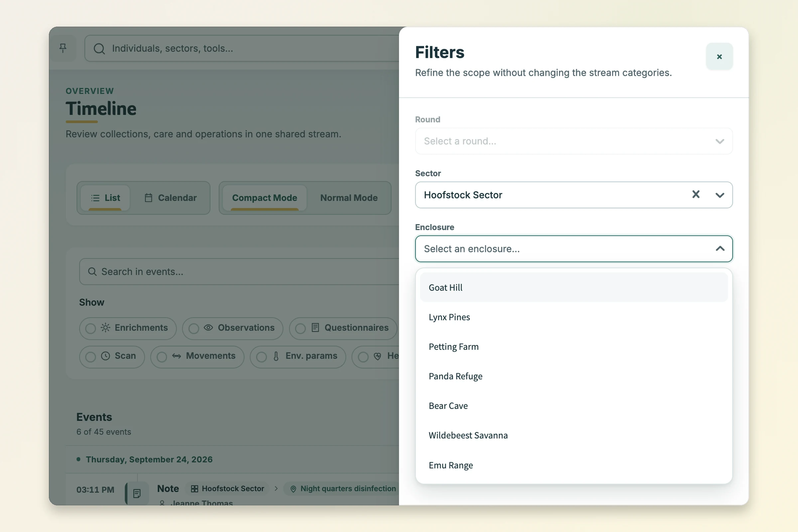This screenshot has width=798, height=532.
Task: Toggle Observations filter radio
Action: 194,329
